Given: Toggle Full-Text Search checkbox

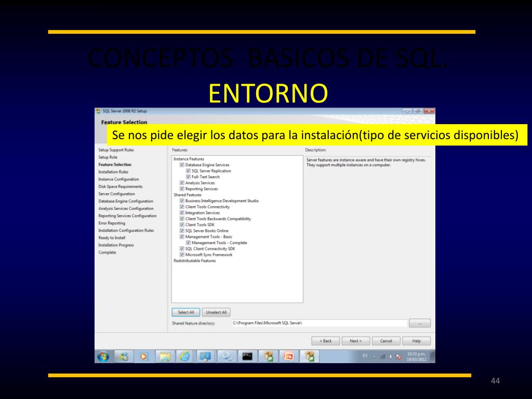Looking at the screenshot, I should pos(188,177).
